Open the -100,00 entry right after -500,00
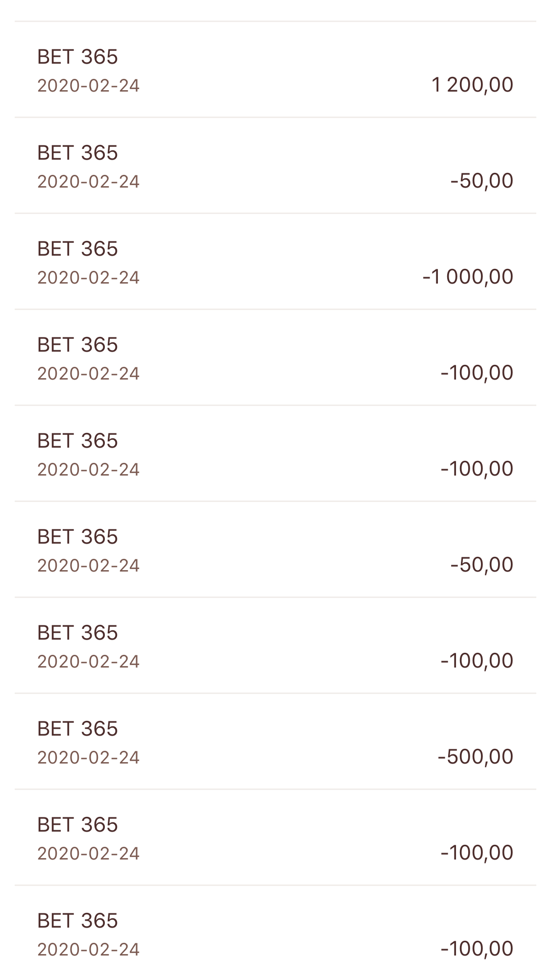Screen dimensions: 551x980 [x=275, y=837]
